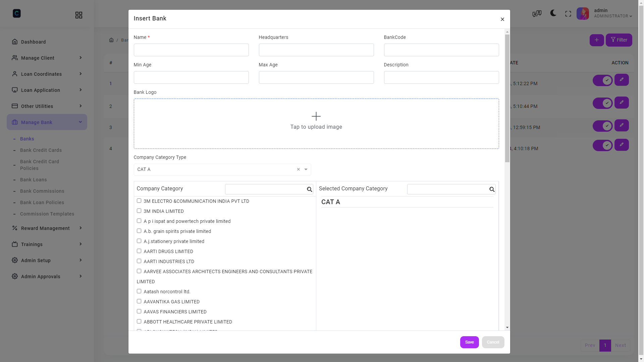This screenshot has height=362, width=644.
Task: Save the new bank entry
Action: 469,342
